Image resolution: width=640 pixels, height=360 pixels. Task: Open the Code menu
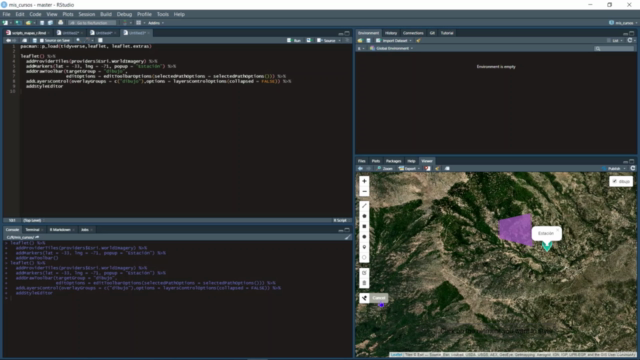click(x=35, y=14)
